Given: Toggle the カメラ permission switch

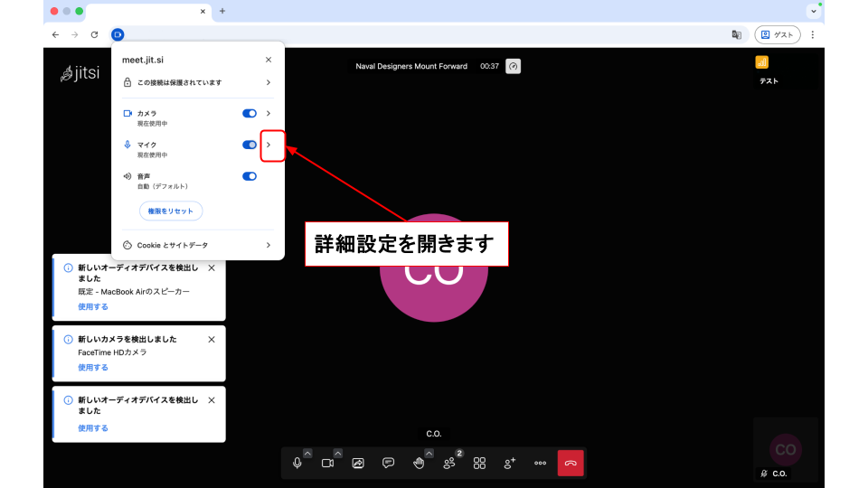Looking at the screenshot, I should (x=250, y=113).
